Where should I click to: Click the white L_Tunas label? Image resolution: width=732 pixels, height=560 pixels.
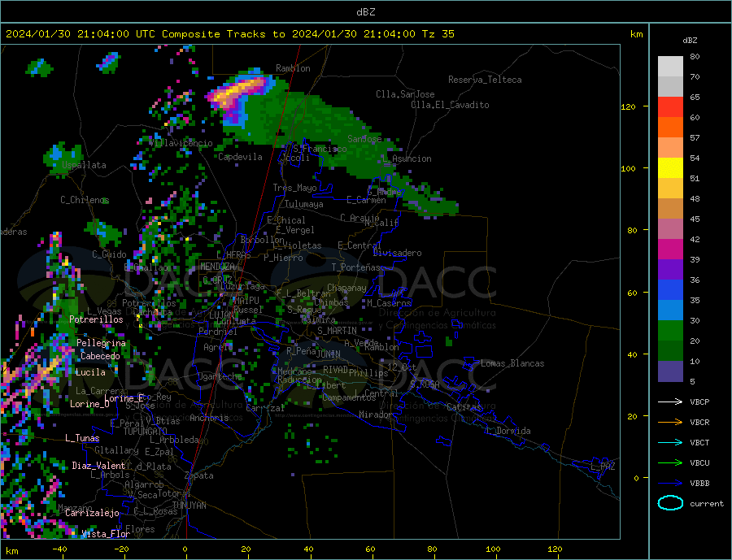click(x=82, y=438)
